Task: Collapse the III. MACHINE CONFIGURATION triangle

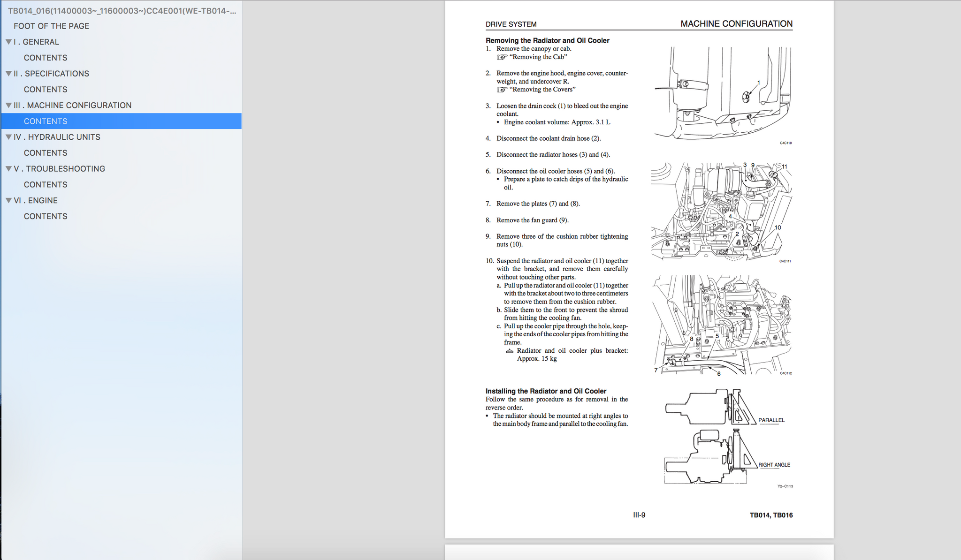Action: pyautogui.click(x=8, y=106)
